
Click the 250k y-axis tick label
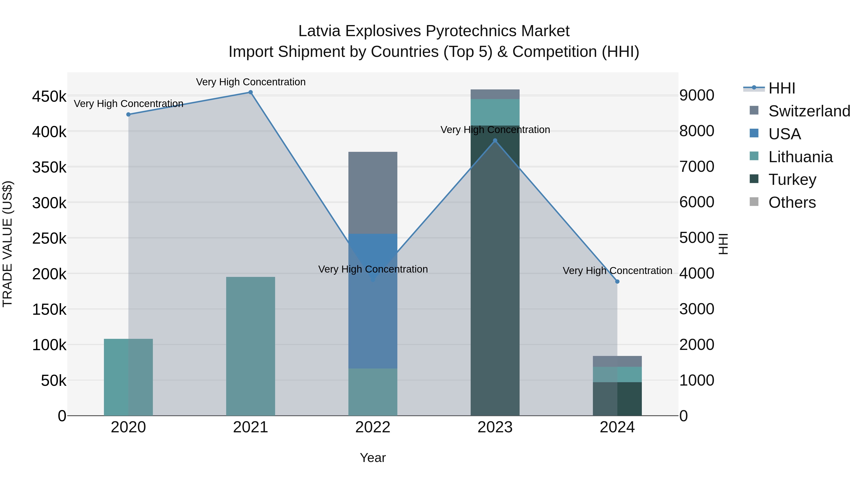(x=49, y=239)
